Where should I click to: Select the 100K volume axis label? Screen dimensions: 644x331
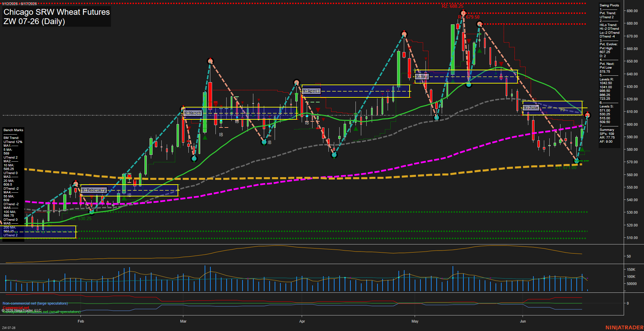[631, 277]
